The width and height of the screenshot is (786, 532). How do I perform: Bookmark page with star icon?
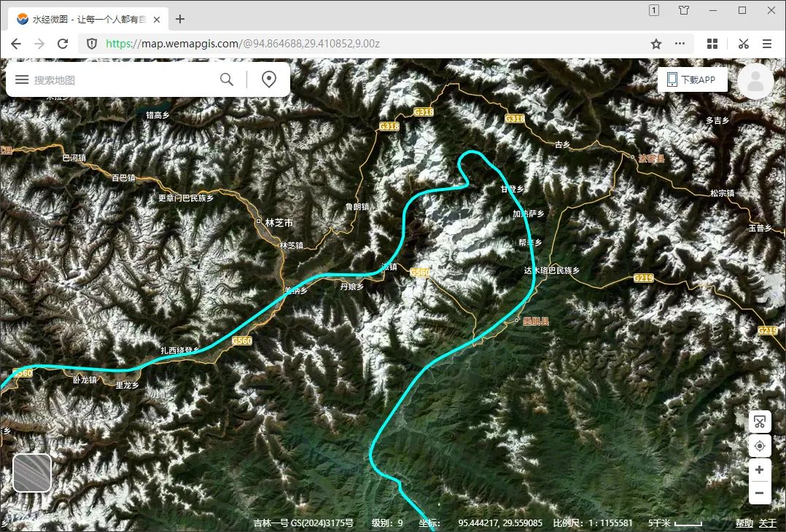[x=655, y=44]
